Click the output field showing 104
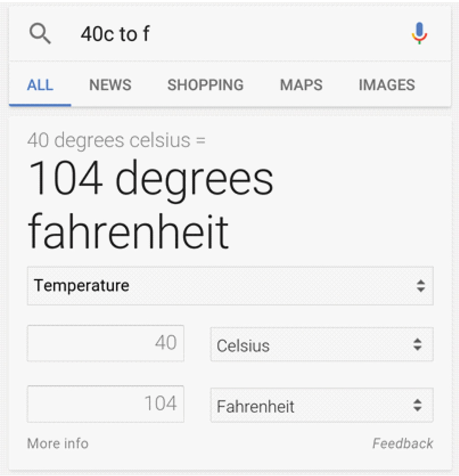 106,404
